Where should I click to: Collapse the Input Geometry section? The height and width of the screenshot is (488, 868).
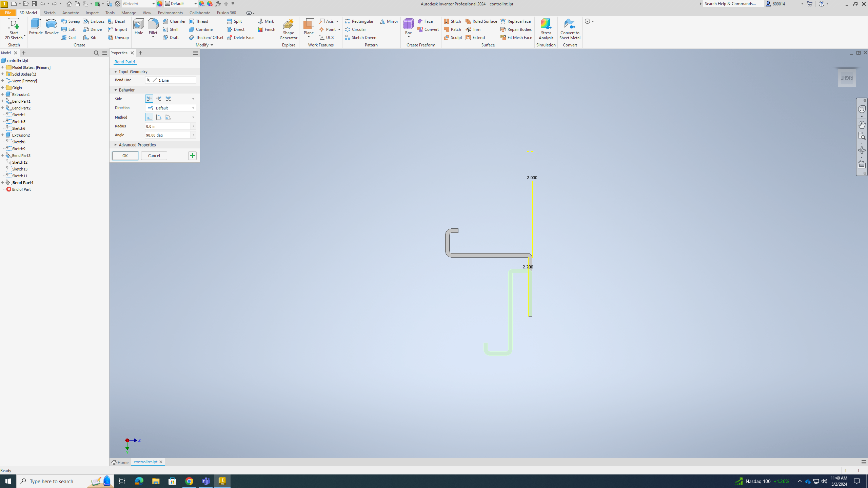(x=116, y=72)
